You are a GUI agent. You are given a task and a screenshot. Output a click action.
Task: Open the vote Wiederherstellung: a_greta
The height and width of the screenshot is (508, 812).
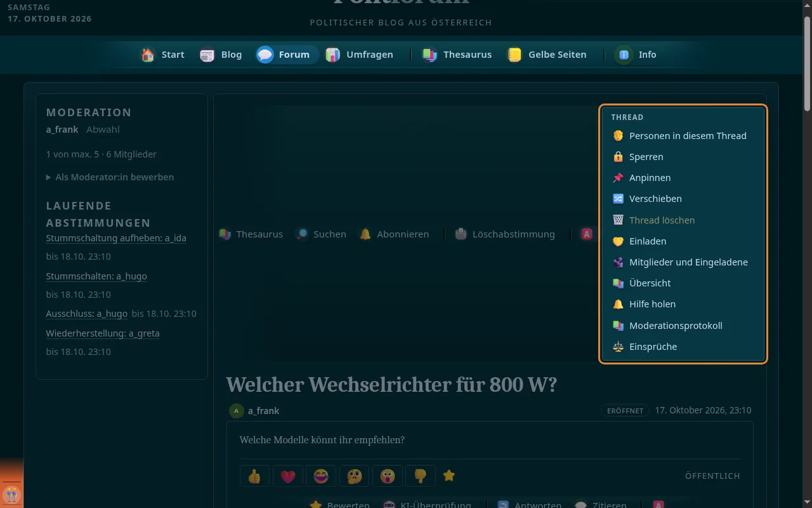point(103,333)
